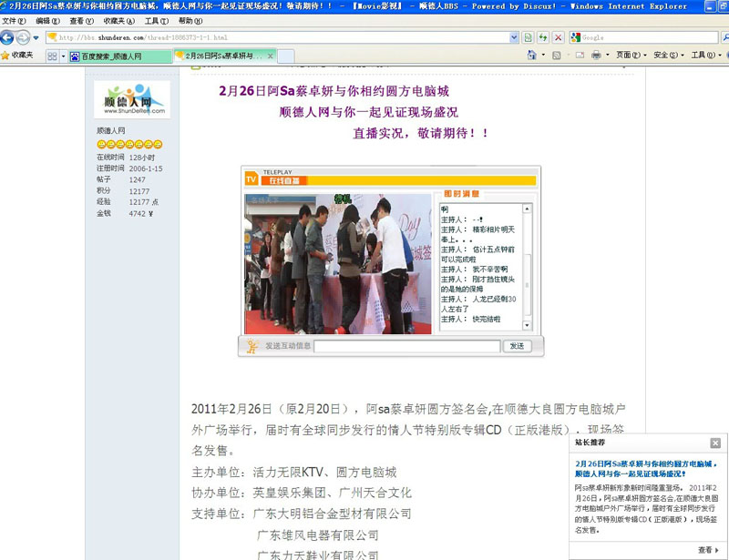Click the 查看 link in the popup

(708, 550)
